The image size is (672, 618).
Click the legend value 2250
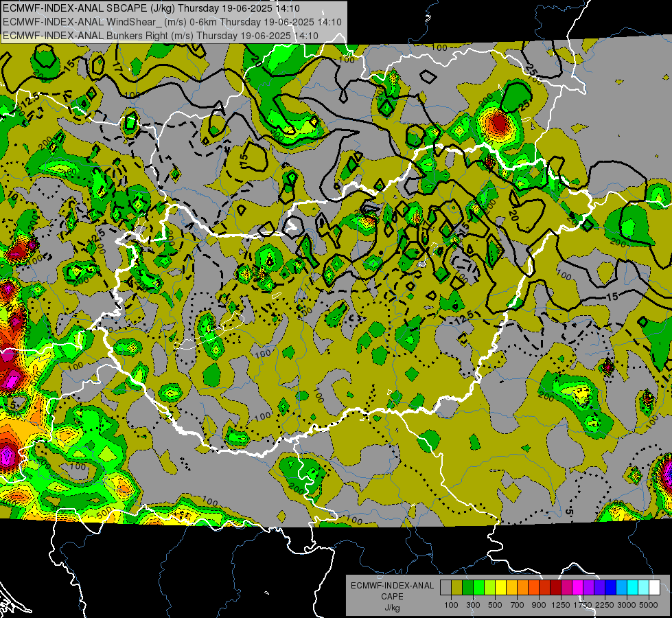click(605, 605)
